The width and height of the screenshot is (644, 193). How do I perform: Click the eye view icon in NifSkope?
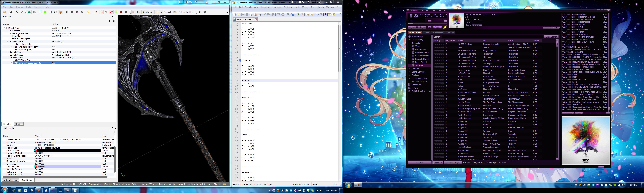coord(72,12)
